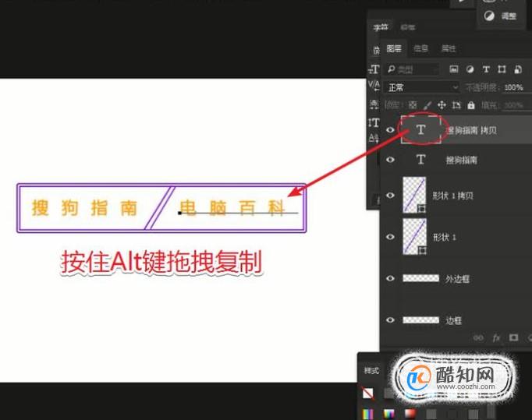The width and height of the screenshot is (532, 420).
Task: Lock layer position move icon
Action: (x=442, y=105)
